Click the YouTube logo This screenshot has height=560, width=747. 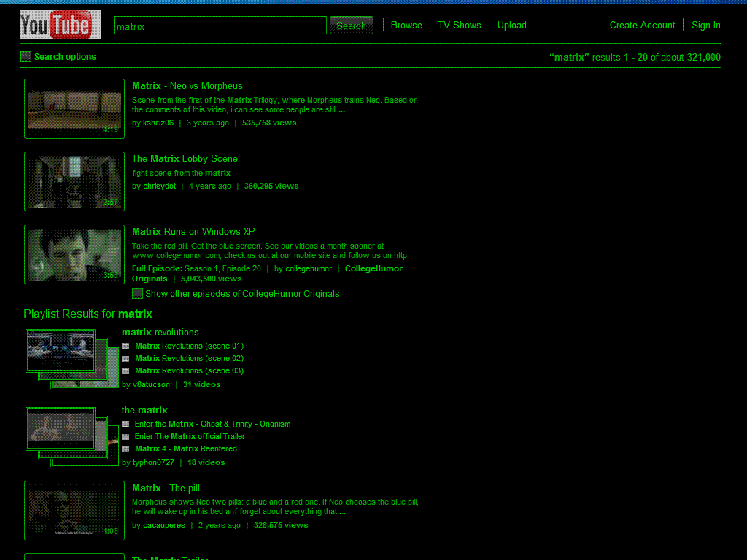point(61,25)
